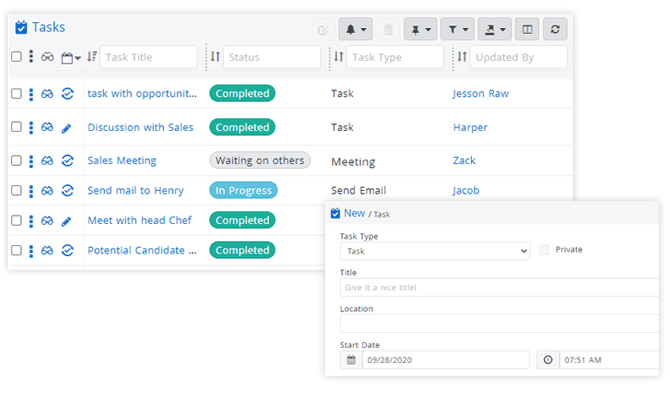670x400 pixels.
Task: Open the header row three-dots menu
Action: pos(31,56)
